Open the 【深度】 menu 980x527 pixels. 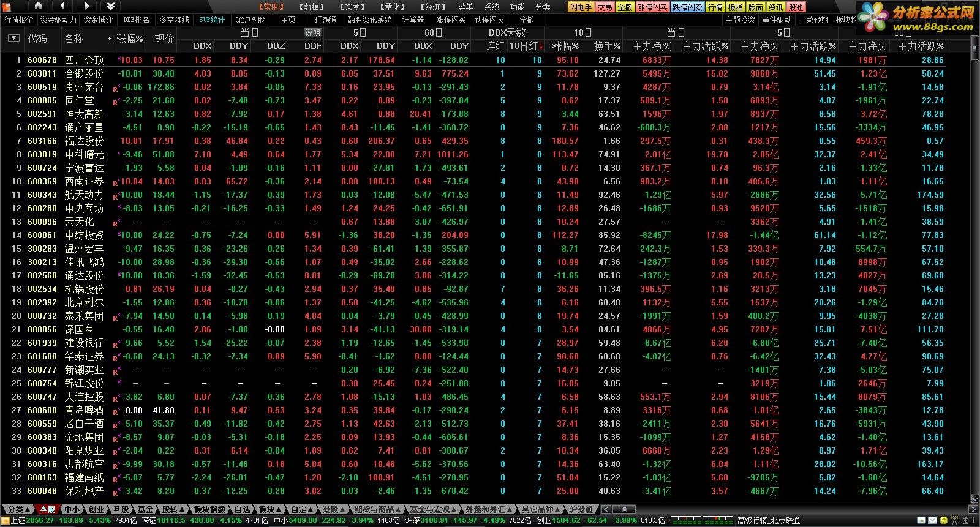pyautogui.click(x=351, y=7)
